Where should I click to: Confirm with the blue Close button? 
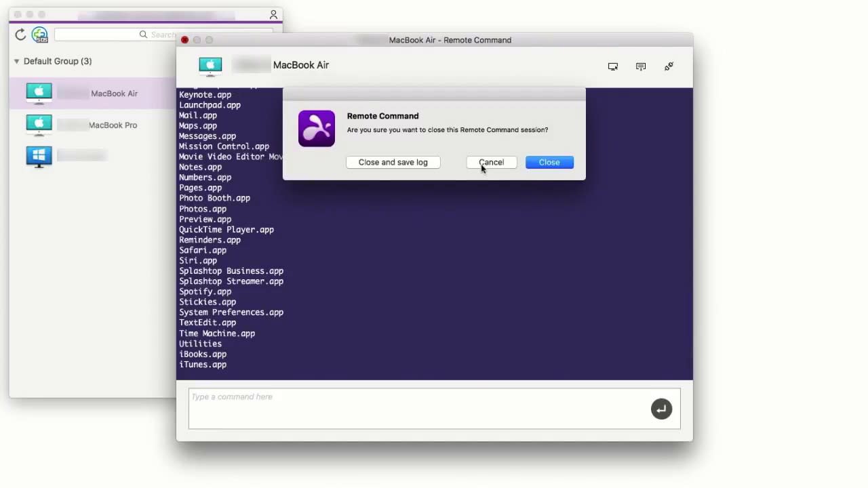coord(549,162)
